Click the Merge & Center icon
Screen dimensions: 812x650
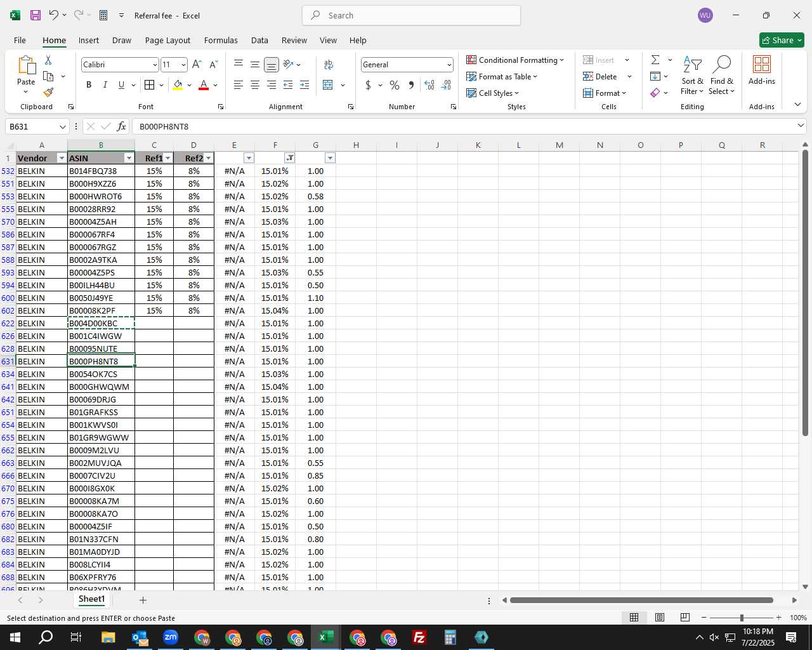(328, 85)
